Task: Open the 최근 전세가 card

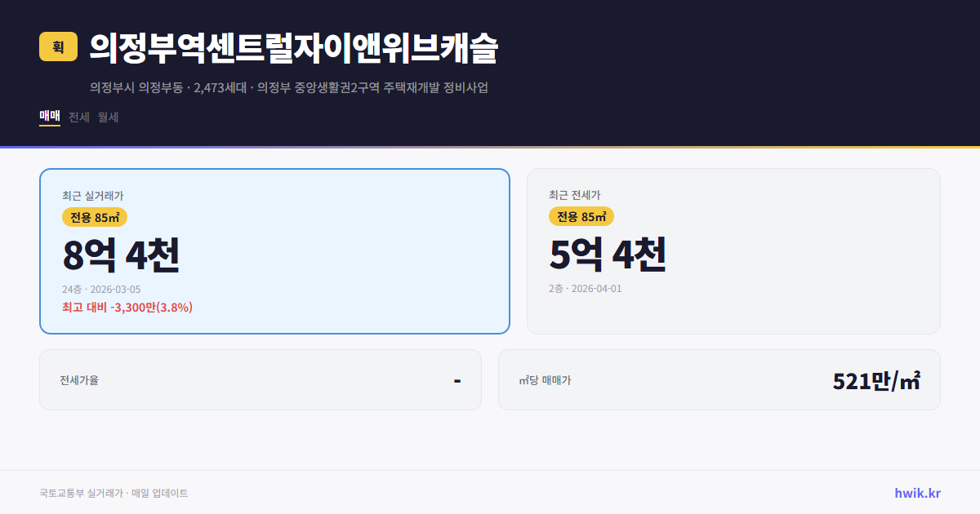Action: click(733, 250)
